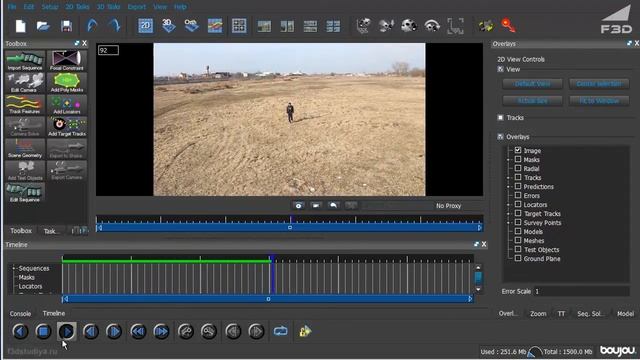Click the Fit to Window button
The height and width of the screenshot is (360, 640).
(x=599, y=100)
